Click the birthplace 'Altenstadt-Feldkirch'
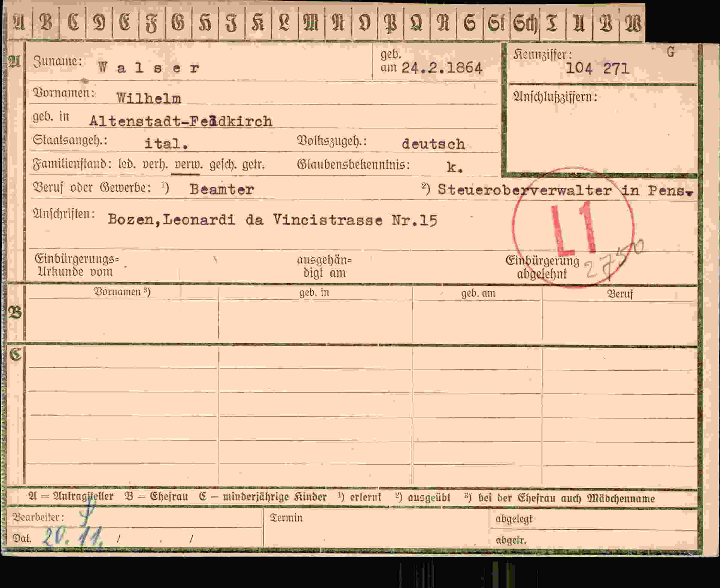 181,121
